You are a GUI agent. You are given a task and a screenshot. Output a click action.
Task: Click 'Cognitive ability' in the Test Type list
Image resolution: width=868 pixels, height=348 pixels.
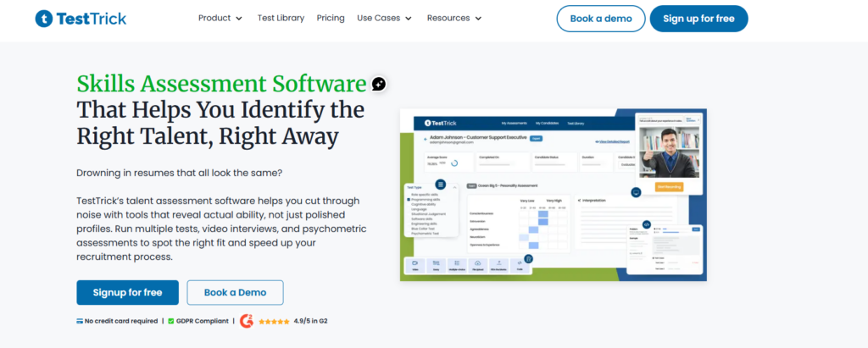(424, 204)
